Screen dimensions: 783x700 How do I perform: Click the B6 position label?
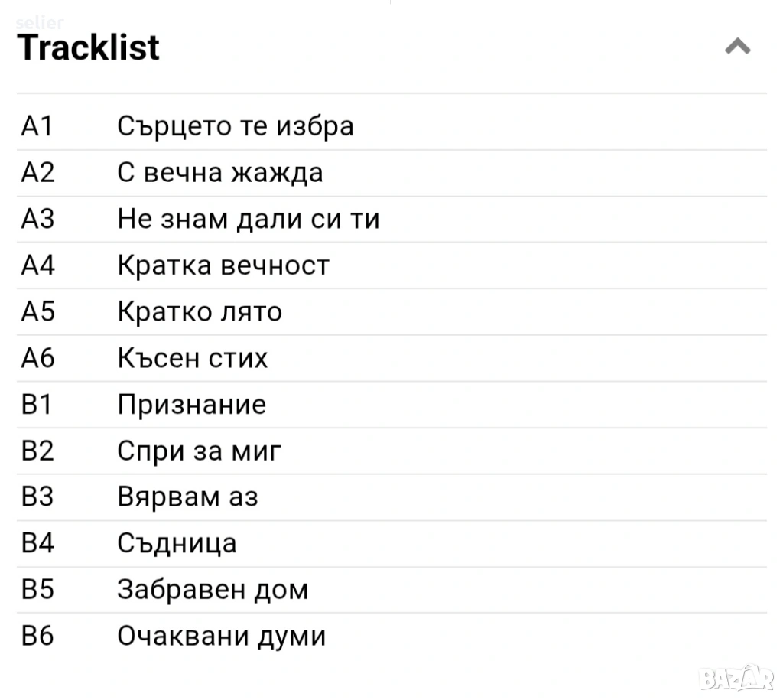point(37,637)
